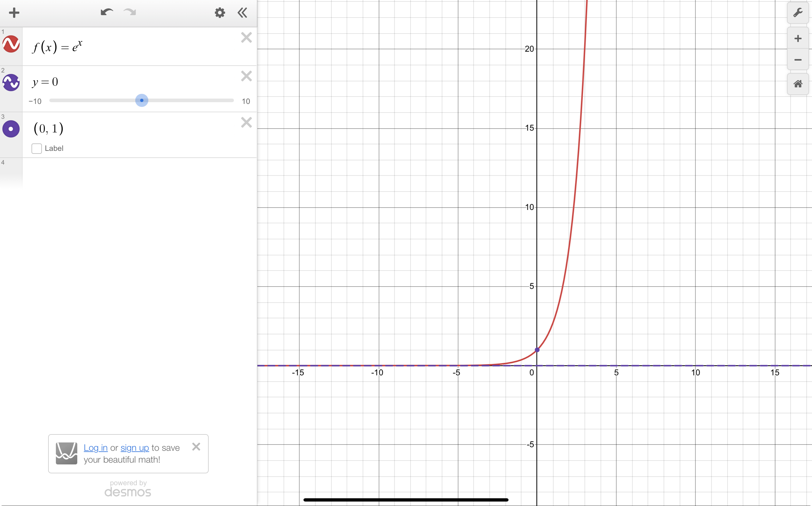Open the graph settings wrench menu
The width and height of the screenshot is (812, 506).
pos(798,13)
